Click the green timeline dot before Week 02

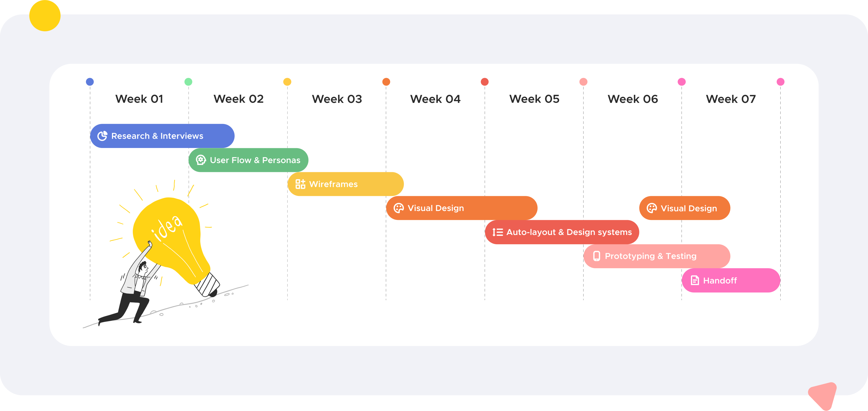pyautogui.click(x=188, y=82)
